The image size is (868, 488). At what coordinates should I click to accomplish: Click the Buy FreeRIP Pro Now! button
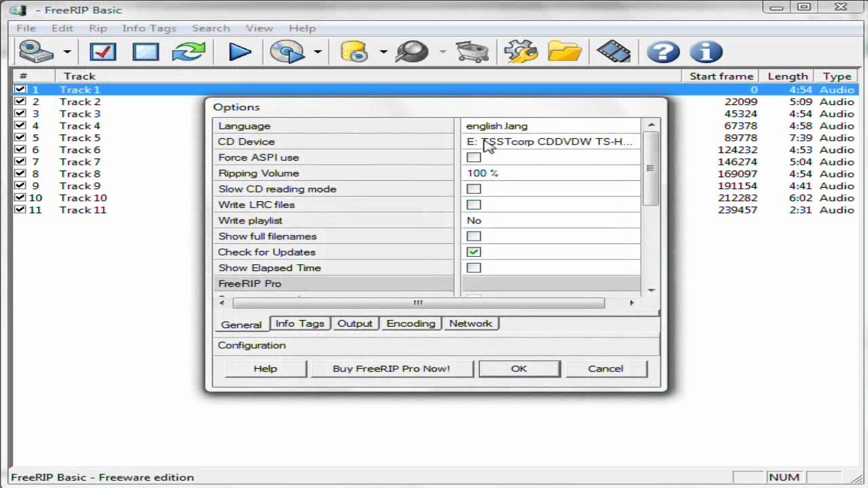coord(391,369)
